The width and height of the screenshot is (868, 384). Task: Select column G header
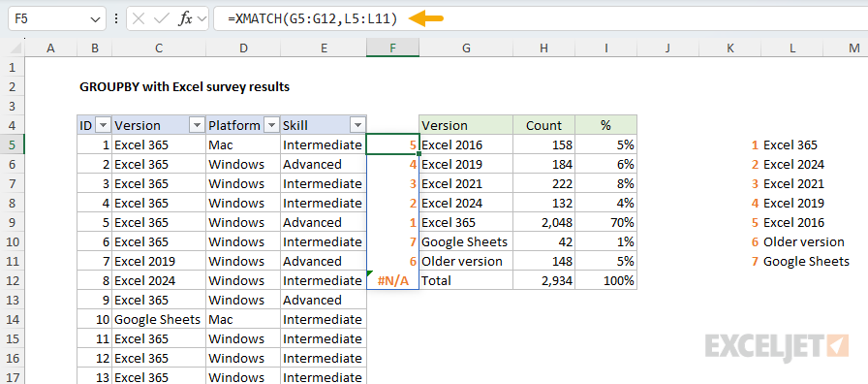click(466, 48)
